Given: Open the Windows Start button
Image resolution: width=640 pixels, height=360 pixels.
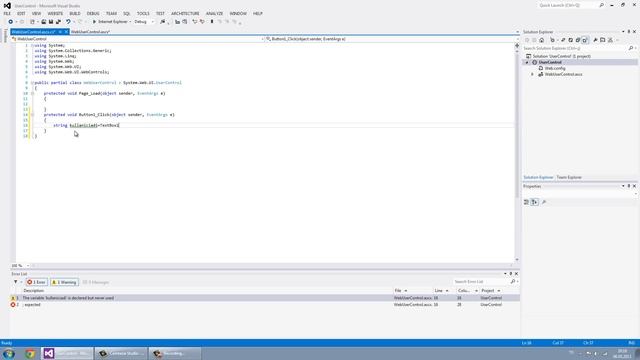Looking at the screenshot, I should pyautogui.click(x=9, y=353).
